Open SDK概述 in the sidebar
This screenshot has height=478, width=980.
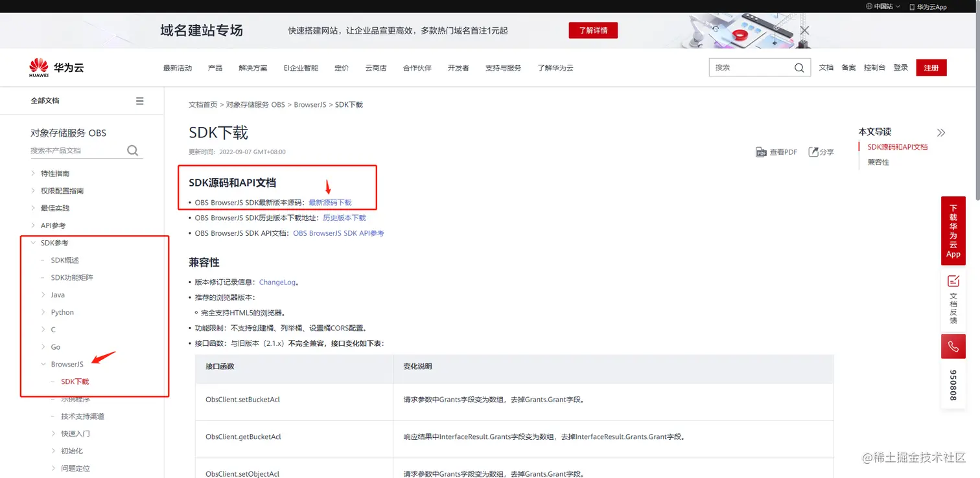point(65,260)
